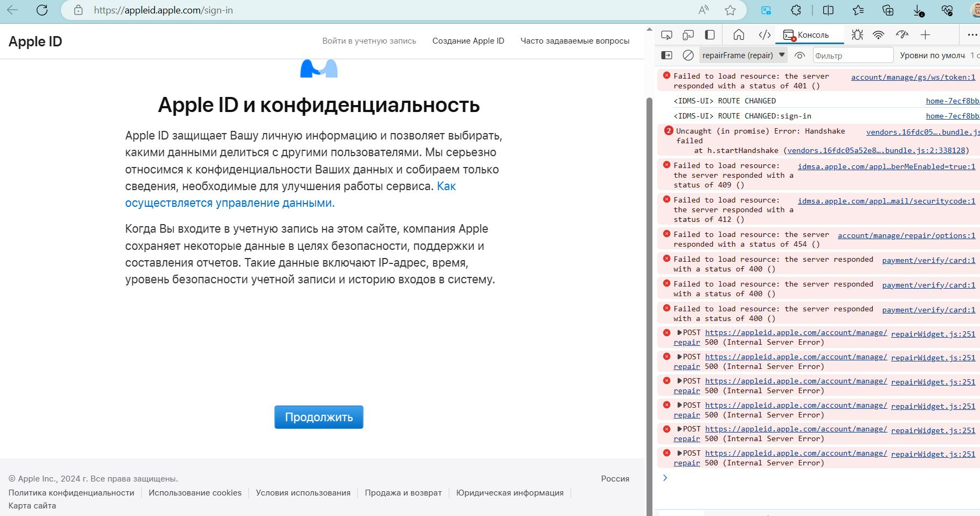The width and height of the screenshot is (980, 516).
Task: Open DevTools more options ellipsis
Action: click(x=972, y=35)
